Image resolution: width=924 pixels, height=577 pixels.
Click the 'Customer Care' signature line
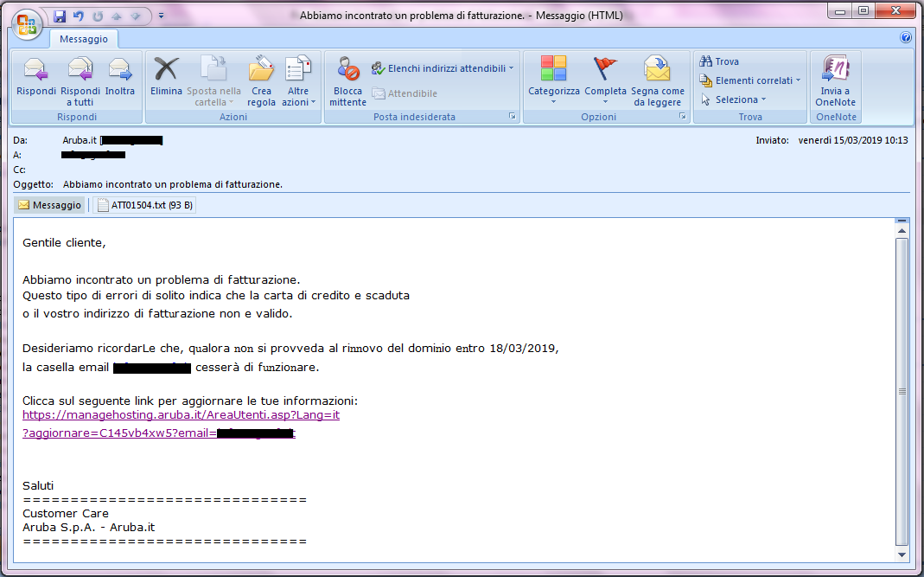(66, 513)
